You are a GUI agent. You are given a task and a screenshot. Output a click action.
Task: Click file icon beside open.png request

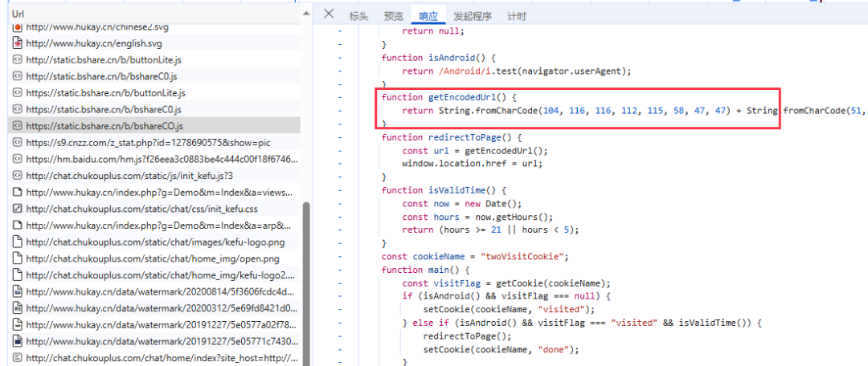pyautogui.click(x=17, y=258)
